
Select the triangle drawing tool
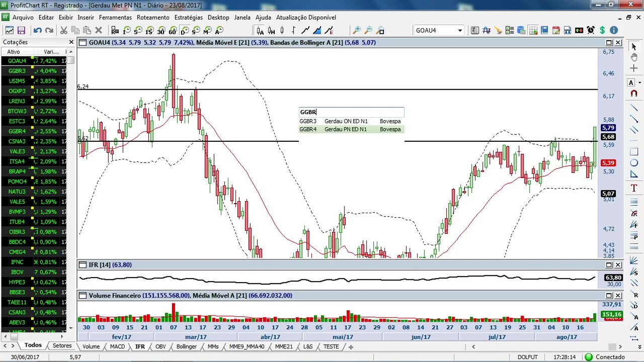[634, 174]
